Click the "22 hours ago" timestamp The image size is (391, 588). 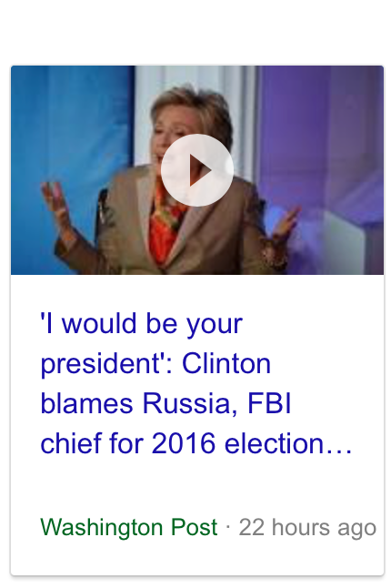307,528
